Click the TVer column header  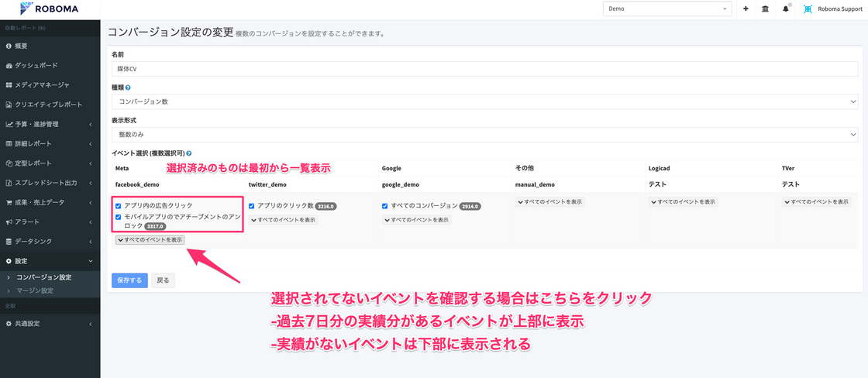coord(788,167)
